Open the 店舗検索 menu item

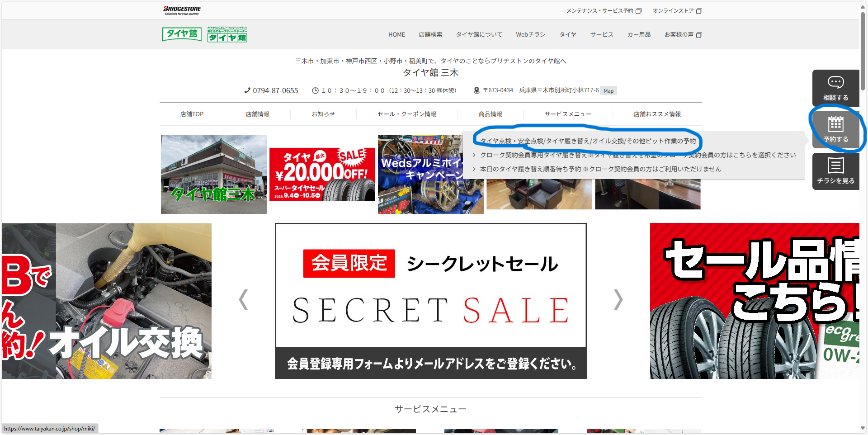[x=430, y=34]
